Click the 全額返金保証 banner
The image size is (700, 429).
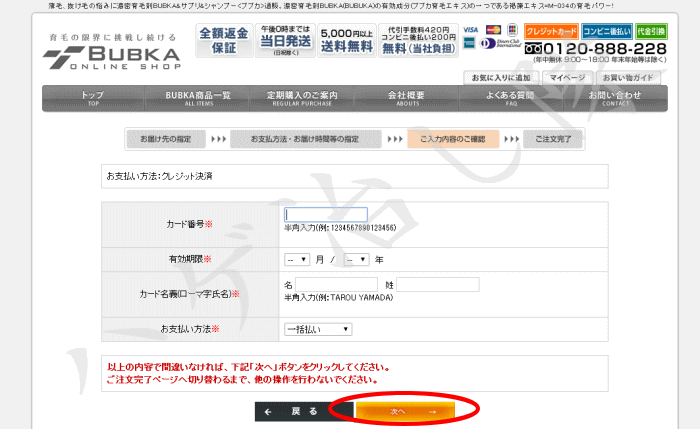pos(224,41)
